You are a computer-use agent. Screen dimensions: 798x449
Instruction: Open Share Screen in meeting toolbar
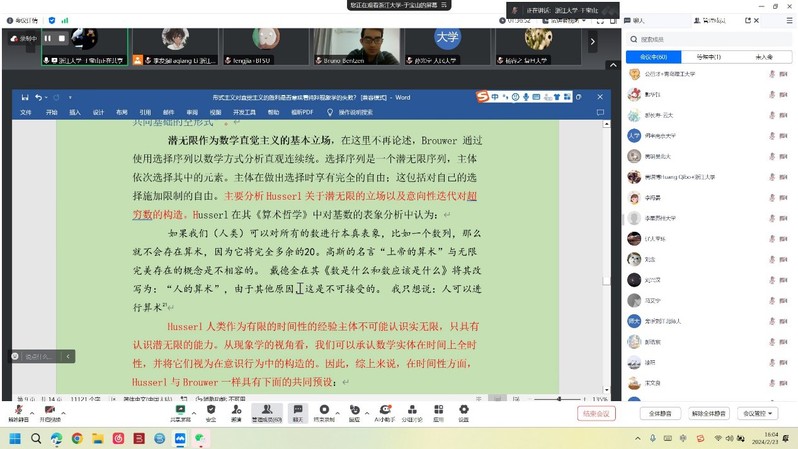click(180, 413)
